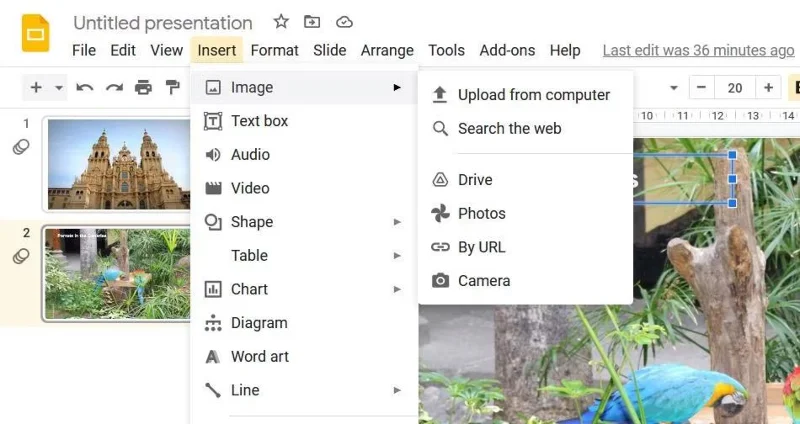Click the arrow next to Line
Image resolution: width=800 pixels, height=424 pixels.
397,390
